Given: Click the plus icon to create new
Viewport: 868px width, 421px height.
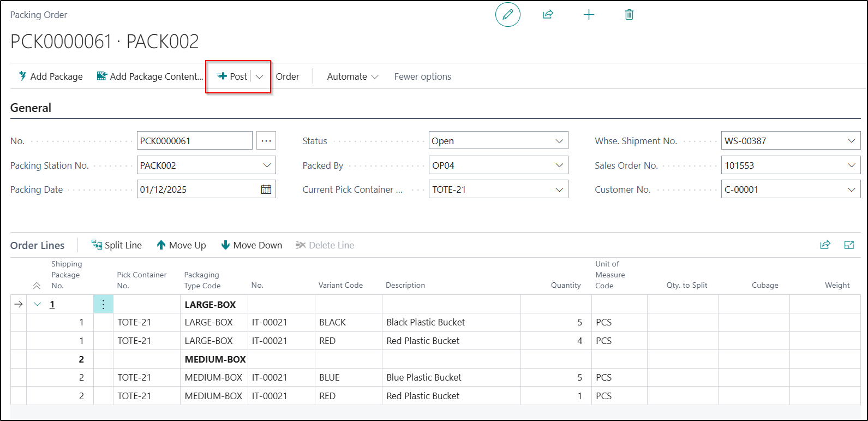Looking at the screenshot, I should pyautogui.click(x=589, y=15).
